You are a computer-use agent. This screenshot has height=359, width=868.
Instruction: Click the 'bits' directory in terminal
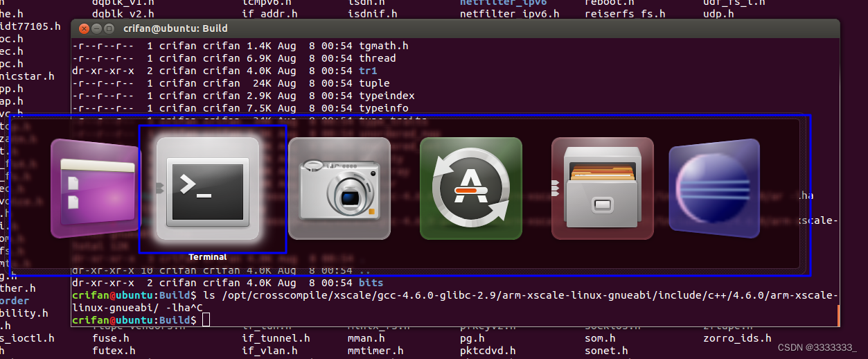click(x=371, y=283)
